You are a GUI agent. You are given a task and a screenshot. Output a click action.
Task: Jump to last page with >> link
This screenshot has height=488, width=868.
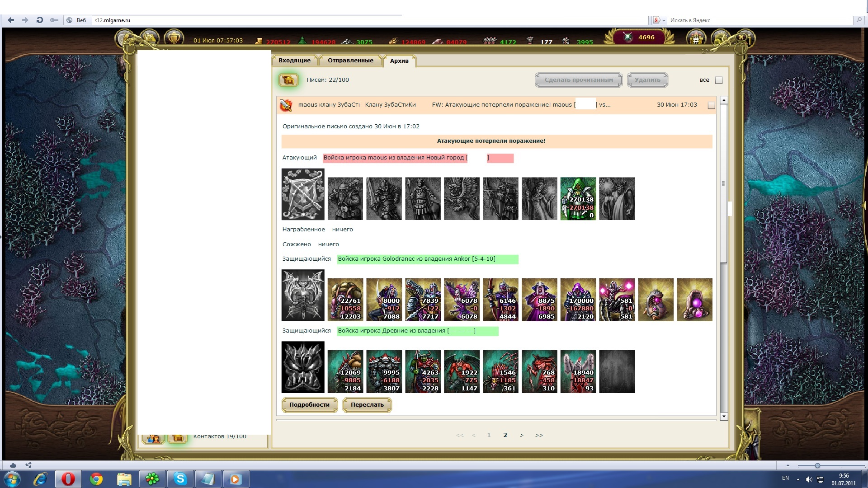(x=539, y=435)
